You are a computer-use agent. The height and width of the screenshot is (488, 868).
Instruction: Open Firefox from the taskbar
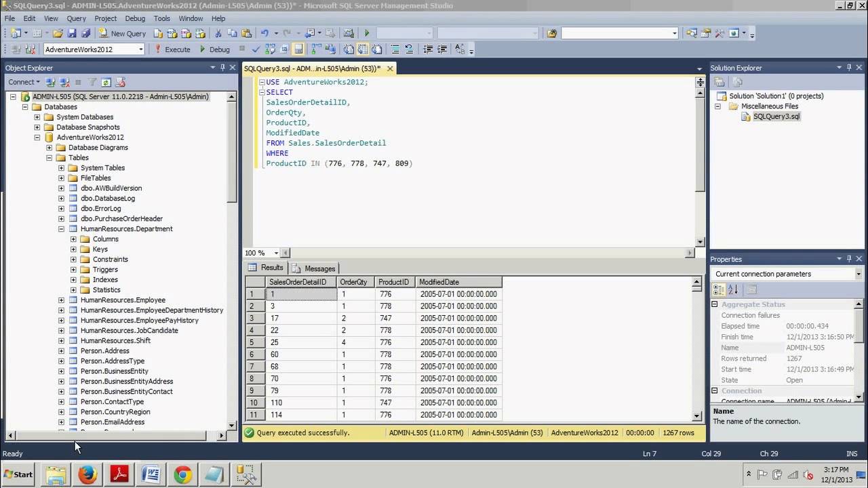click(x=87, y=474)
